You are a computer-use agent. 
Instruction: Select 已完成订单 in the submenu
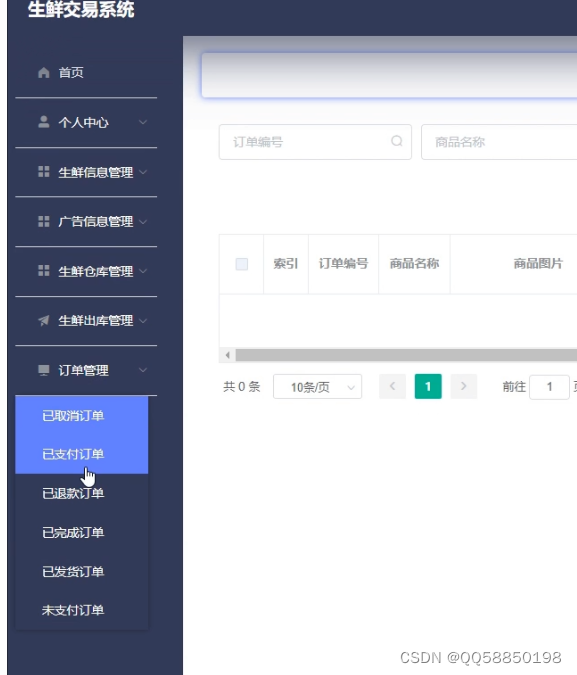(82, 533)
